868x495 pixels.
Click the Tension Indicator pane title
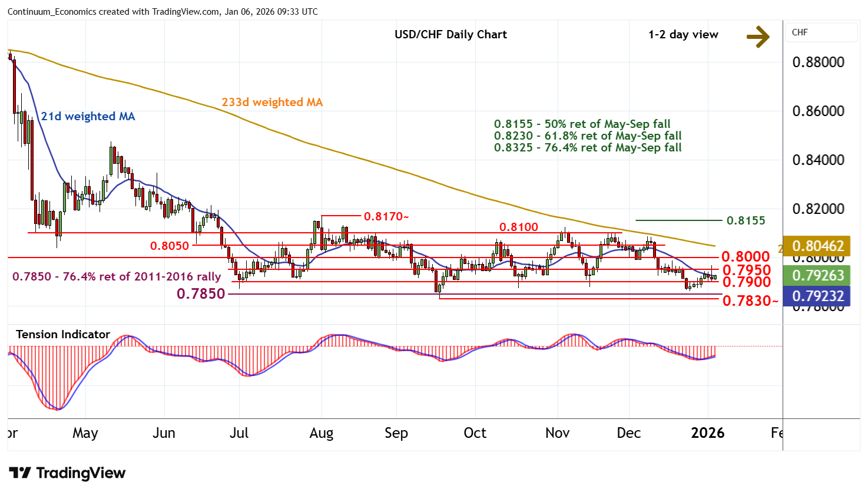point(63,334)
